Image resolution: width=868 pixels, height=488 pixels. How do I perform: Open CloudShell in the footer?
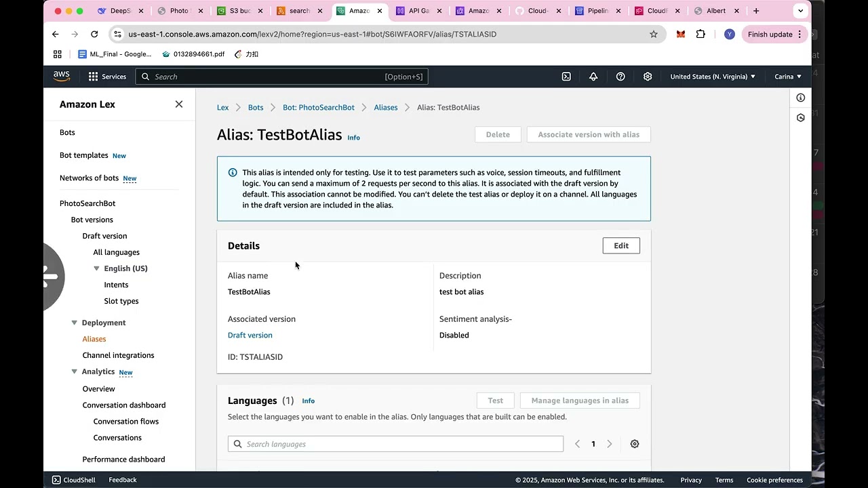74,480
